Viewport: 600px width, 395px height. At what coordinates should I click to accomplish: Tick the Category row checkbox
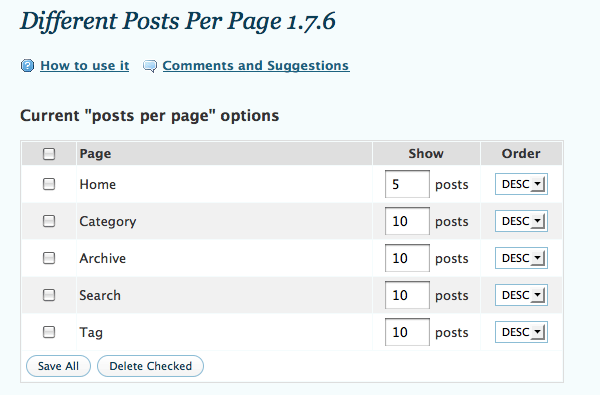coord(49,221)
